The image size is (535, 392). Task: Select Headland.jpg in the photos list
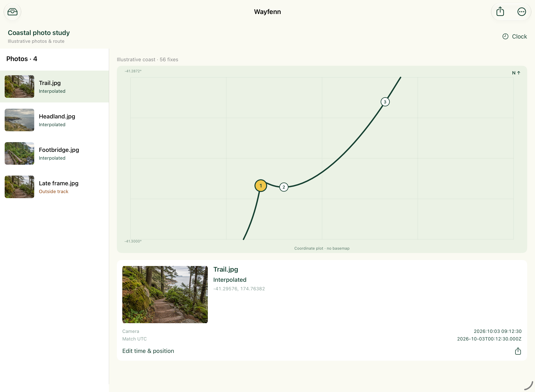pos(54,120)
